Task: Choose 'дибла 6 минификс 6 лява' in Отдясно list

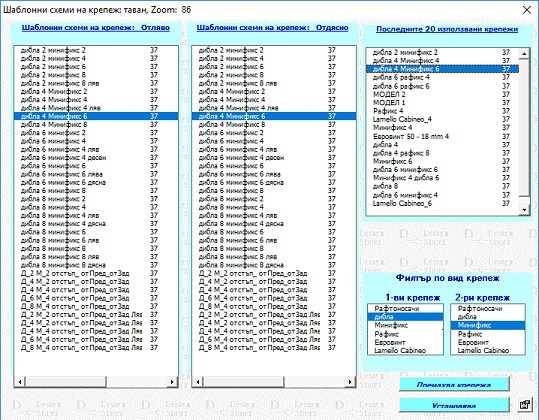Action: pos(274,174)
